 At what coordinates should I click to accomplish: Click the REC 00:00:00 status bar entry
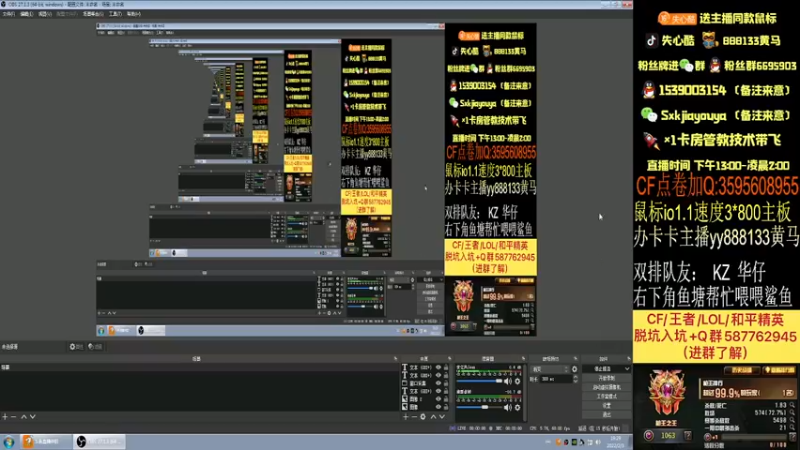click(507, 429)
